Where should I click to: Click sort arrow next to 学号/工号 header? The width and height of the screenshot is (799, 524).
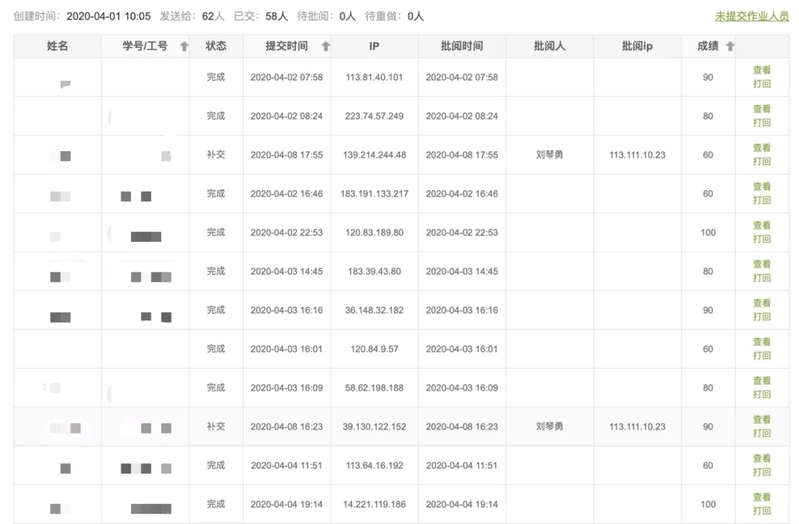point(184,47)
